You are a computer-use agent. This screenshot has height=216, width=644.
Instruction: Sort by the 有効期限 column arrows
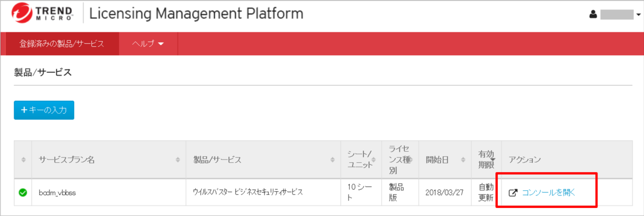pyautogui.click(x=494, y=160)
